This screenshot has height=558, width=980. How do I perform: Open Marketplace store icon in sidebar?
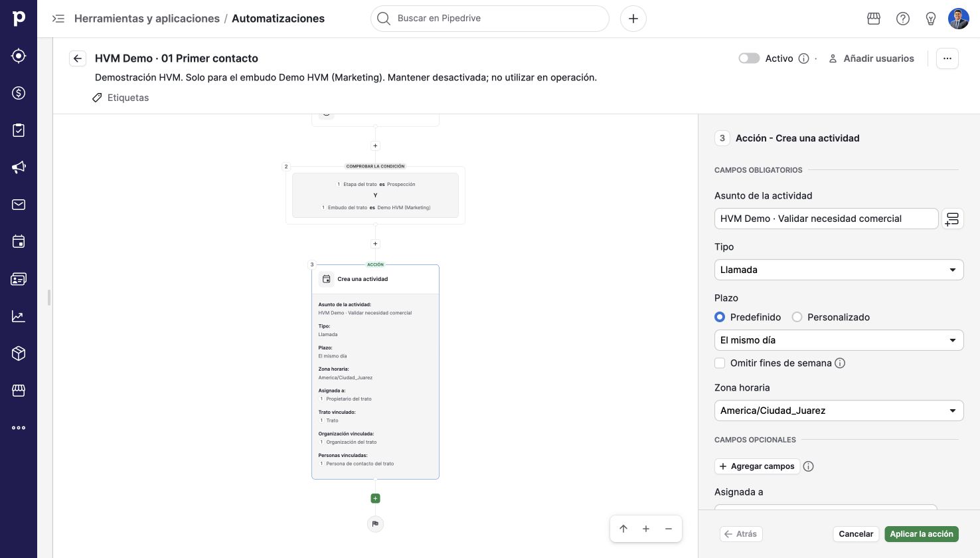click(x=19, y=391)
